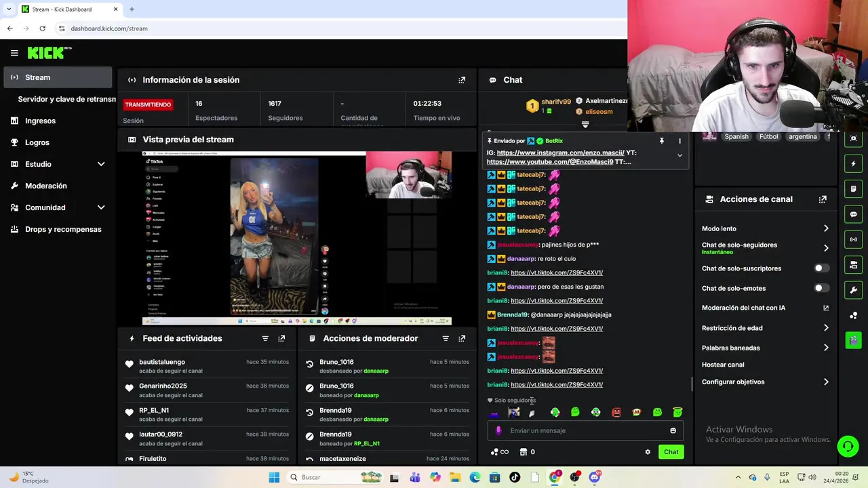Click the speech bubble side strip icon
This screenshot has height=488, width=868.
(853, 214)
